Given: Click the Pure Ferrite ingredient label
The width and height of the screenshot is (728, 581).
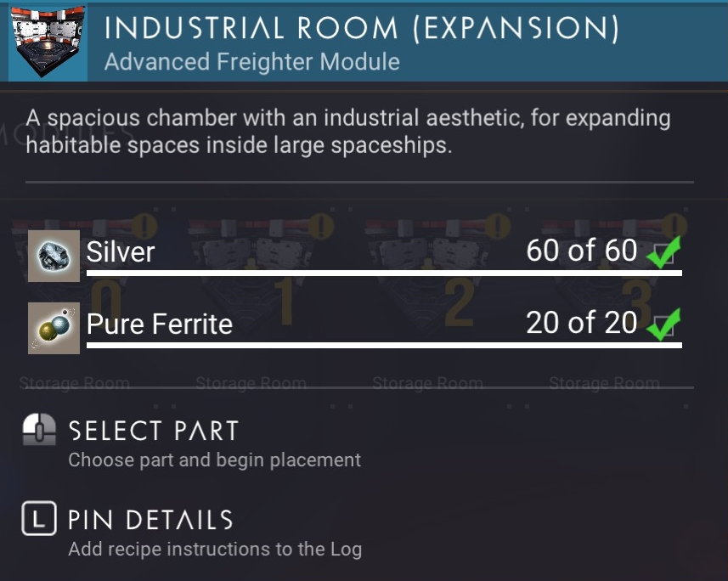Looking at the screenshot, I should 159,324.
